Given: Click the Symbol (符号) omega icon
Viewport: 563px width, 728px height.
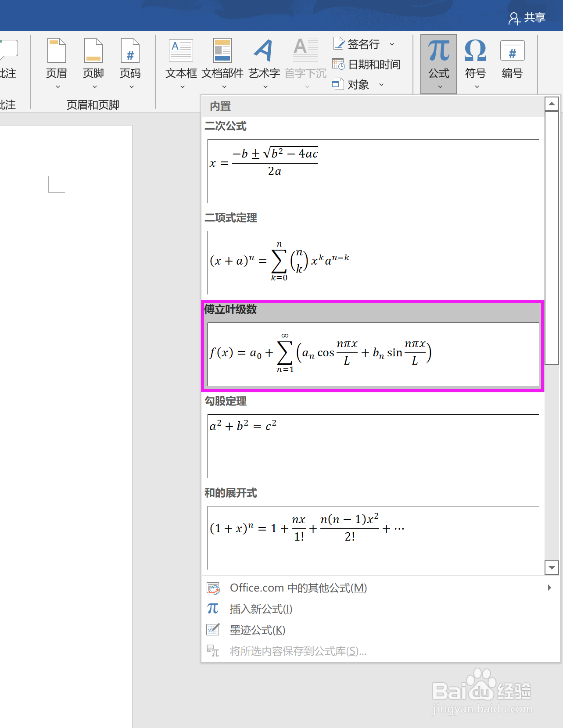Looking at the screenshot, I should [x=475, y=51].
